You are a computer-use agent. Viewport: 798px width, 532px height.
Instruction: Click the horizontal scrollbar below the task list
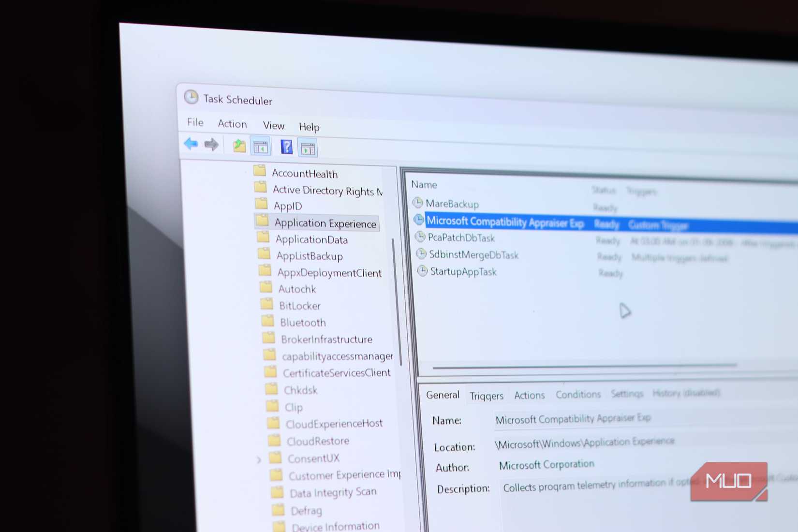585,367
